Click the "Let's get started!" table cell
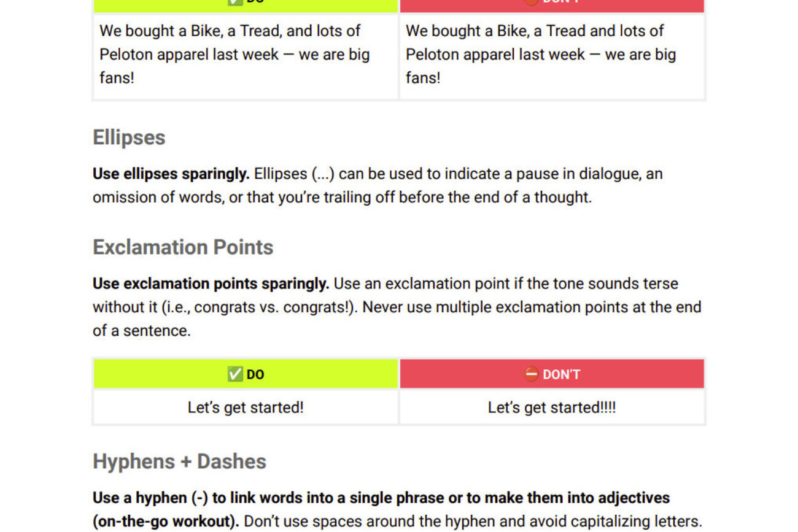The width and height of the screenshot is (798, 532). pyautogui.click(x=246, y=407)
